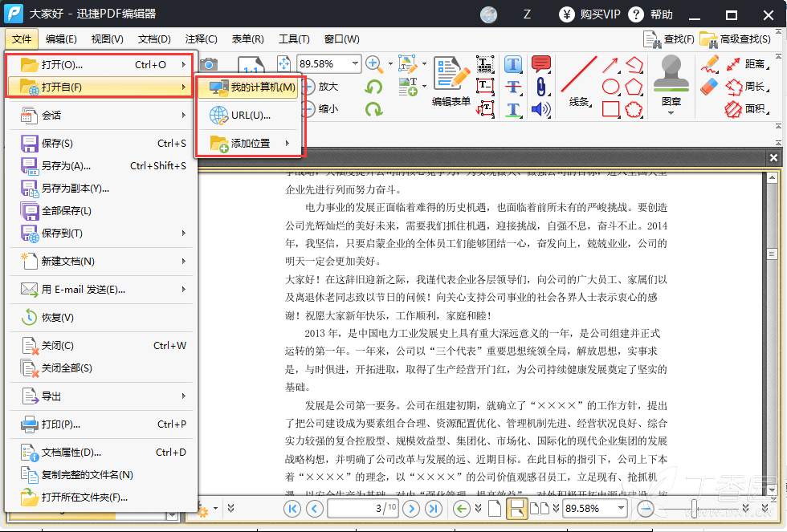787x532 pixels.
Task: Choose My Computer (我的计算机) from submenu
Action: pos(250,87)
